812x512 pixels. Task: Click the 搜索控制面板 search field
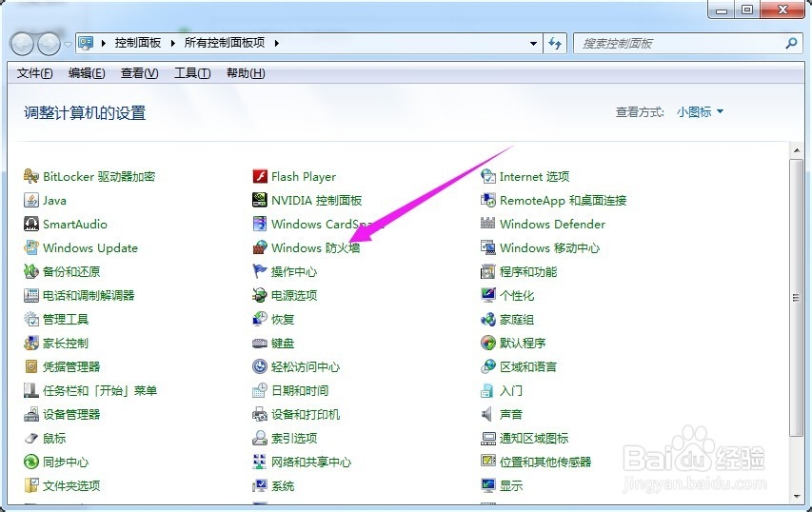(x=679, y=44)
